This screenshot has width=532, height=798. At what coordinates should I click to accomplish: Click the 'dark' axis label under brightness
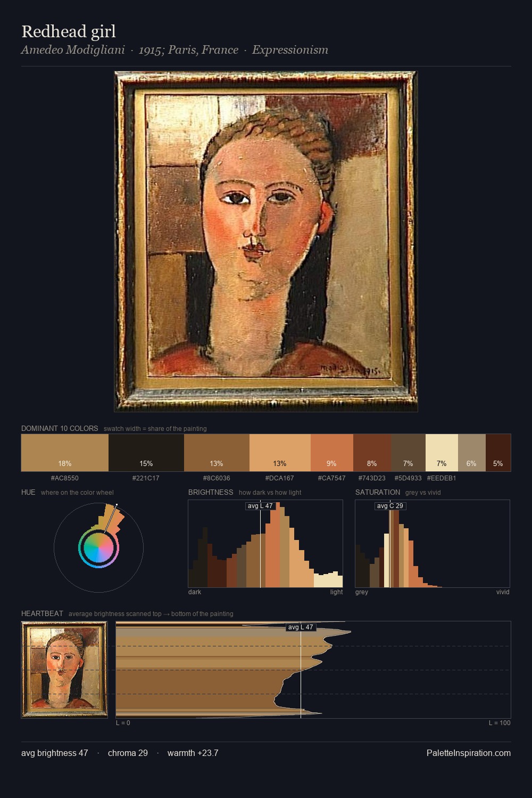click(x=195, y=592)
